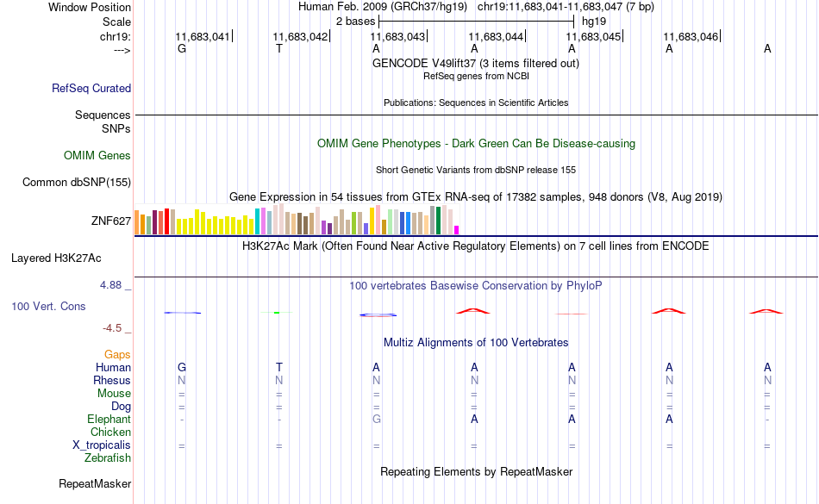Select the Chicken species row label
The image size is (819, 504).
pyautogui.click(x=110, y=432)
